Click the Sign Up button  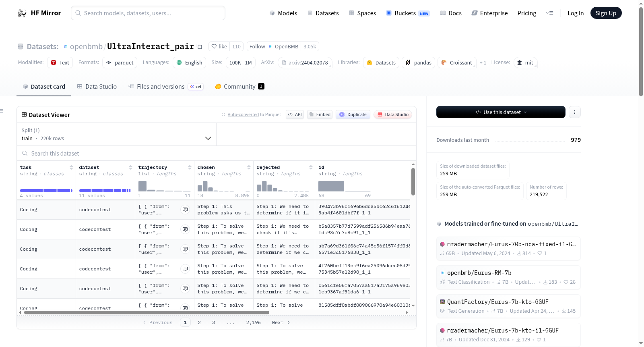click(x=606, y=13)
